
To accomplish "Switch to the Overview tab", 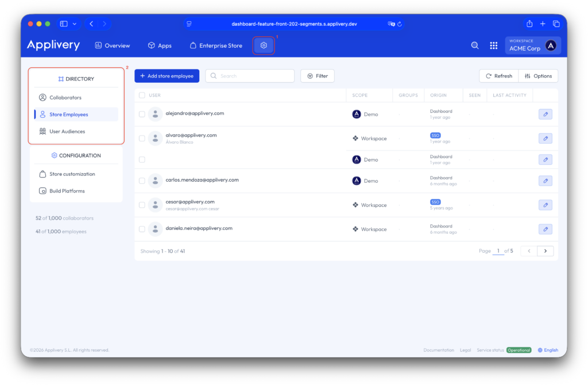I will coord(113,45).
